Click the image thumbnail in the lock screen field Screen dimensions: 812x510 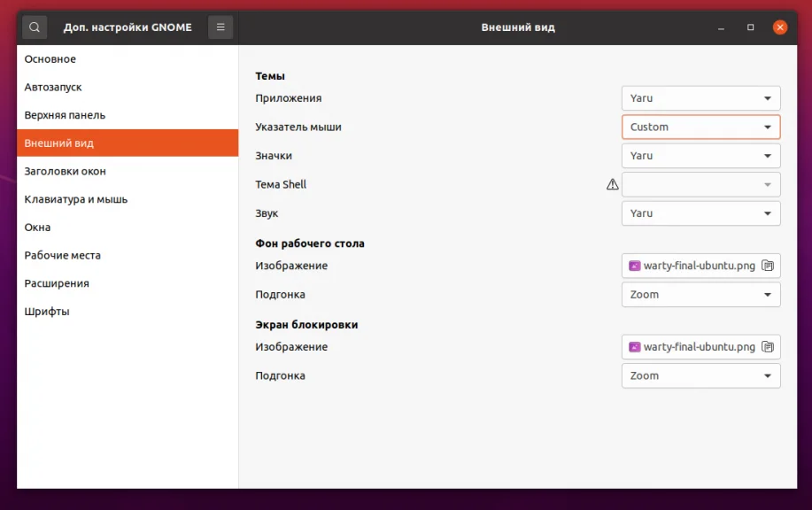(x=635, y=347)
